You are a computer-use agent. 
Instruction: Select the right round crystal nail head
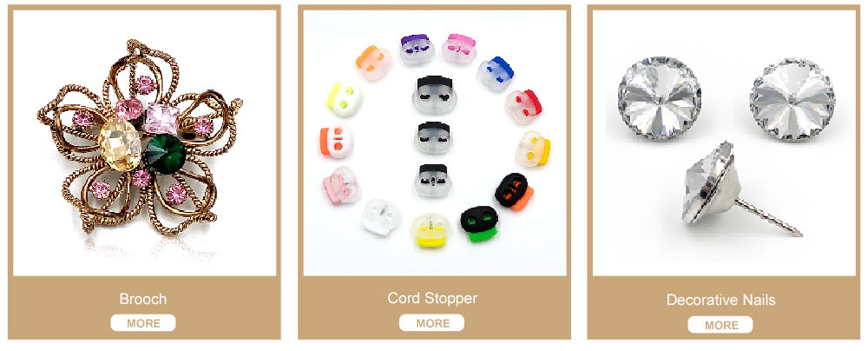pyautogui.click(x=792, y=100)
